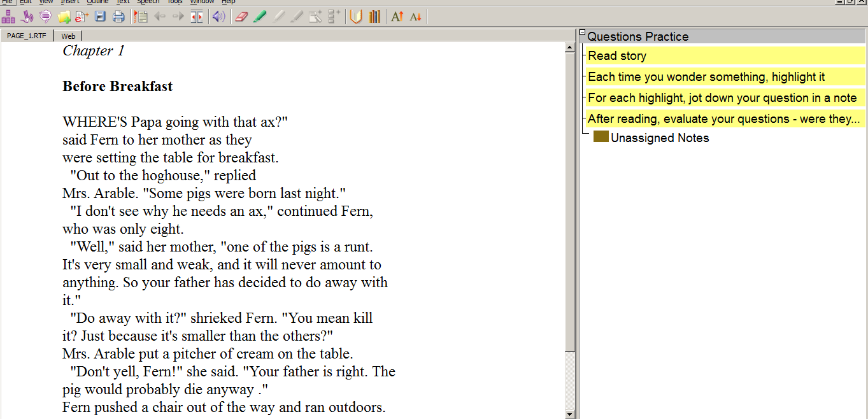This screenshot has width=868, height=419.
Task: Select 'After reading, evaluate your questions' item
Action: (725, 119)
